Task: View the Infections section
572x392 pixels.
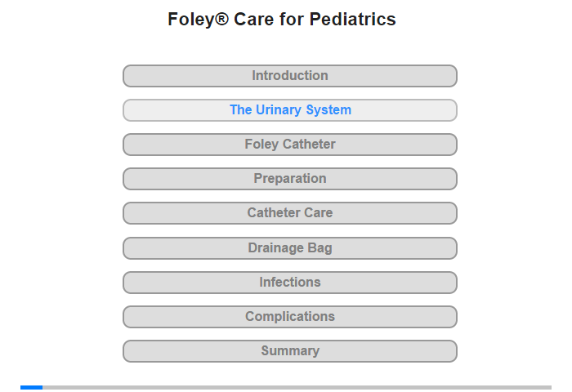Action: pos(289,283)
